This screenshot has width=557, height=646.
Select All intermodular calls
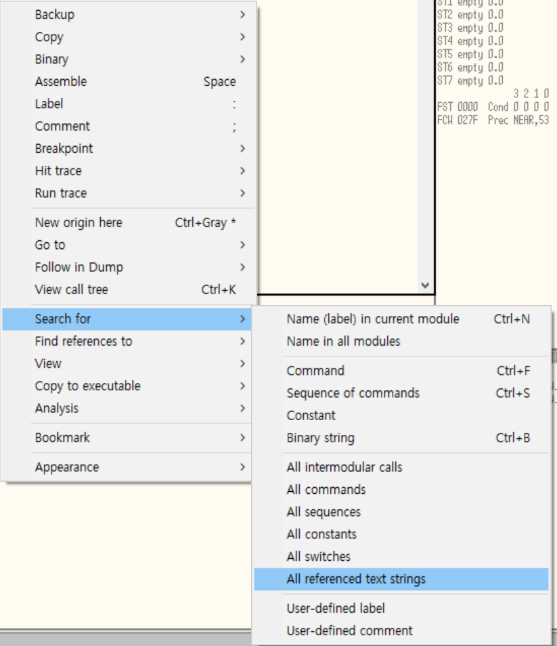click(x=401, y=467)
